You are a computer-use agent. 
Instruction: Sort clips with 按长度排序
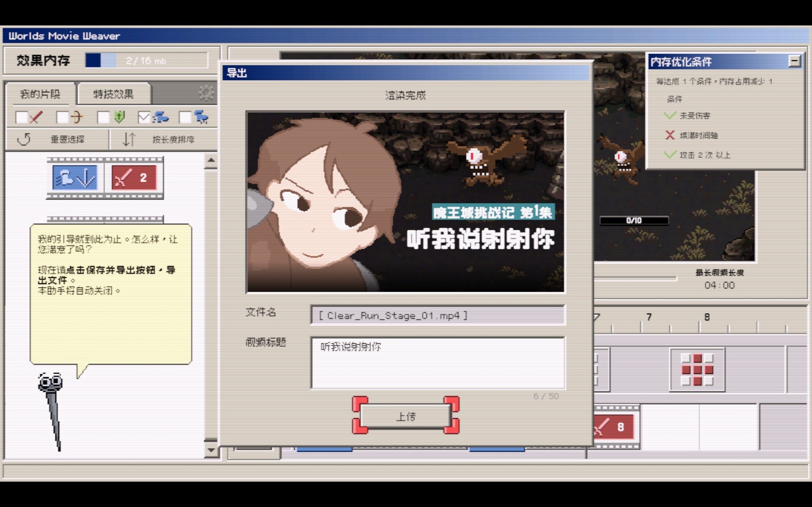[x=163, y=139]
